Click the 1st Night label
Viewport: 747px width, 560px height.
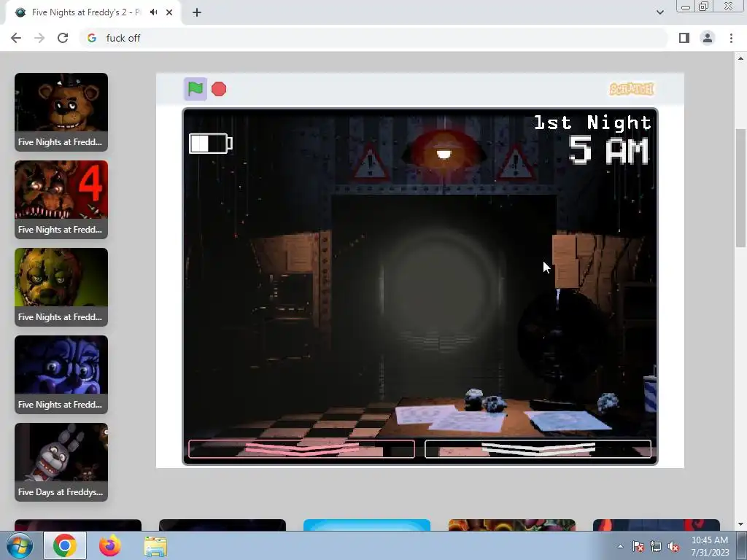click(x=592, y=122)
